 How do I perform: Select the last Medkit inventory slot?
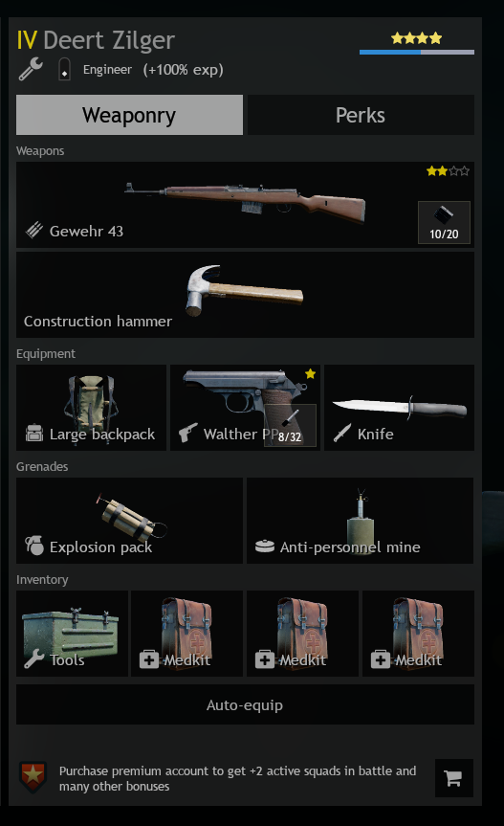pos(418,634)
